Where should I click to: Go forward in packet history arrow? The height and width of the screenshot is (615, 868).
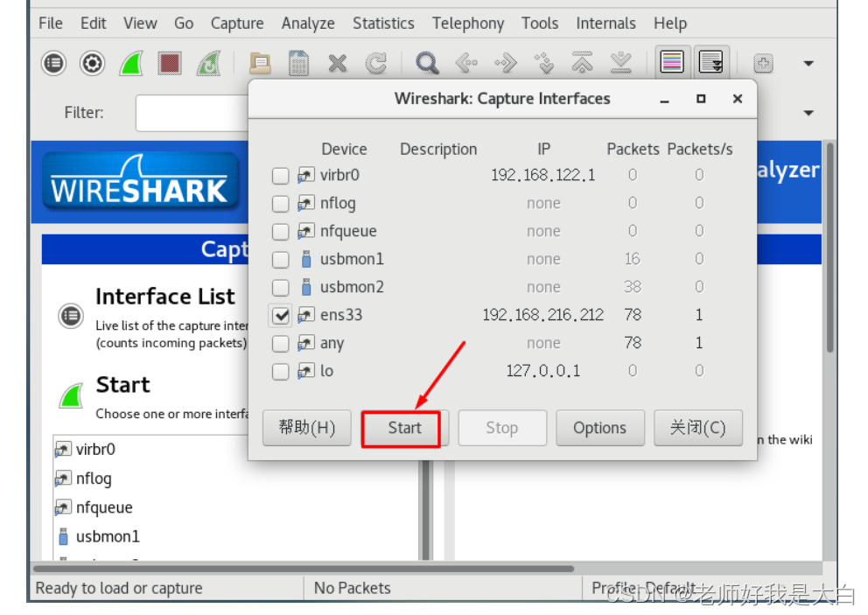pyautogui.click(x=506, y=63)
